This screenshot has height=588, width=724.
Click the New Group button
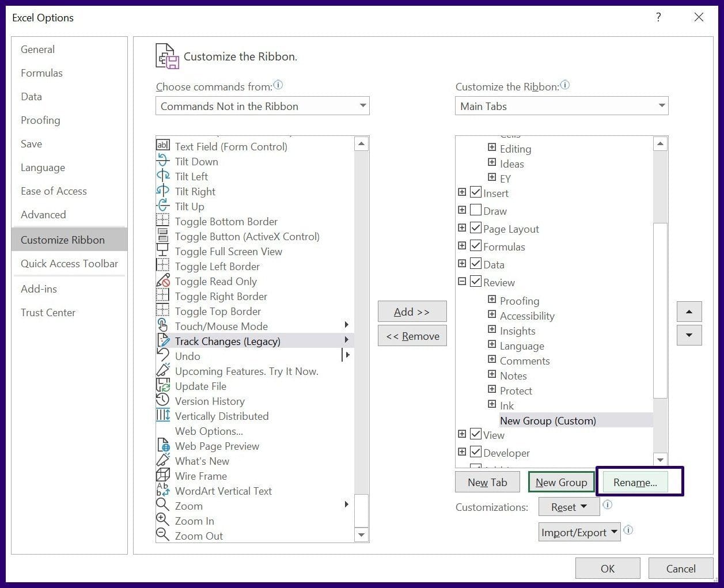(561, 483)
